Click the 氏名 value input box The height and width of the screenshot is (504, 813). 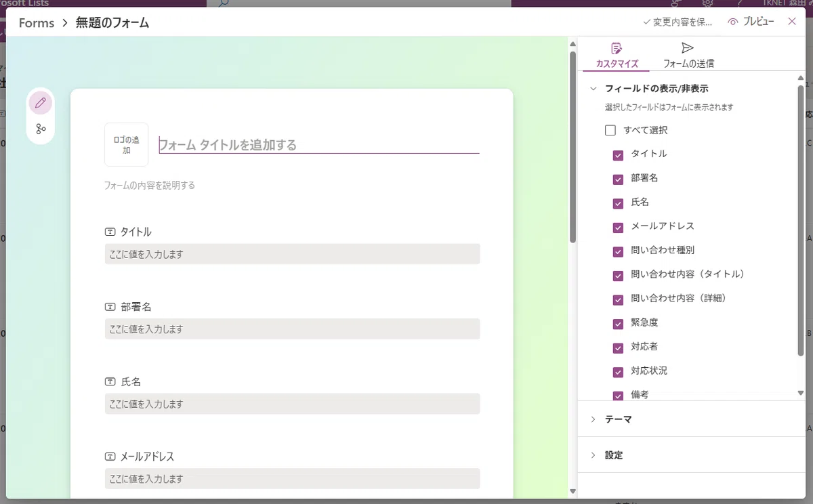click(292, 404)
